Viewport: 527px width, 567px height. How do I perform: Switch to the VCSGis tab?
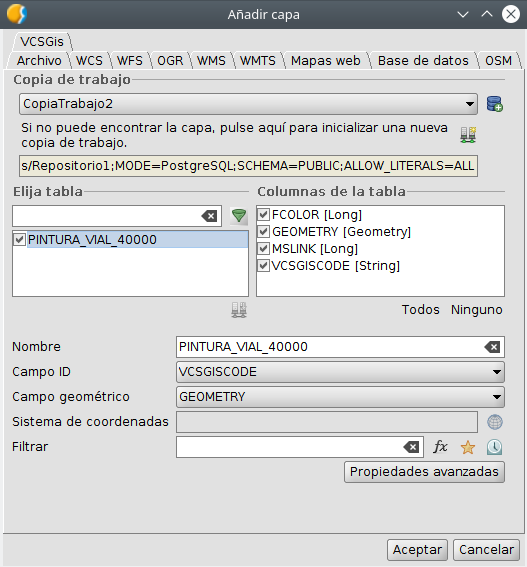point(42,42)
